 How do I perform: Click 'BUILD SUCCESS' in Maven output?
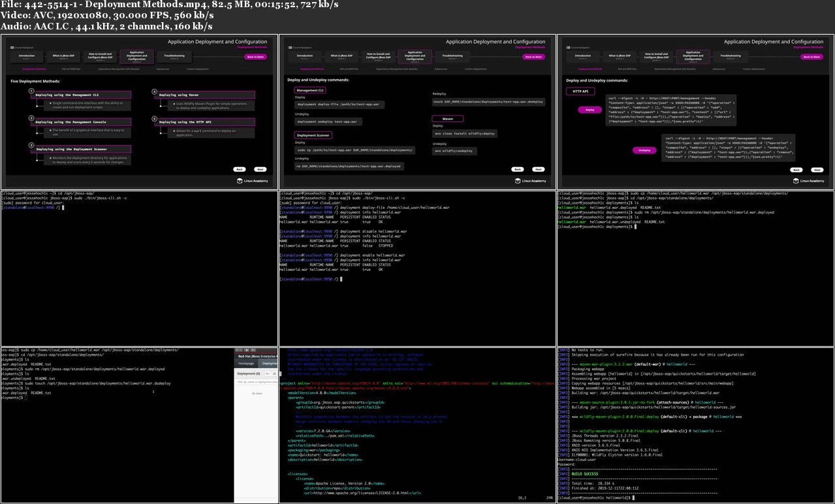coord(584,473)
